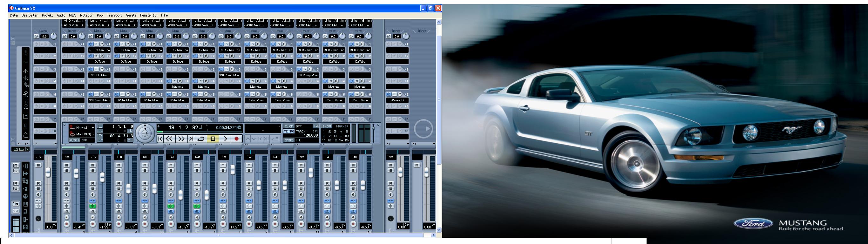Jump to marker 15 in transport
The image size is (868, 244).
point(347,140)
